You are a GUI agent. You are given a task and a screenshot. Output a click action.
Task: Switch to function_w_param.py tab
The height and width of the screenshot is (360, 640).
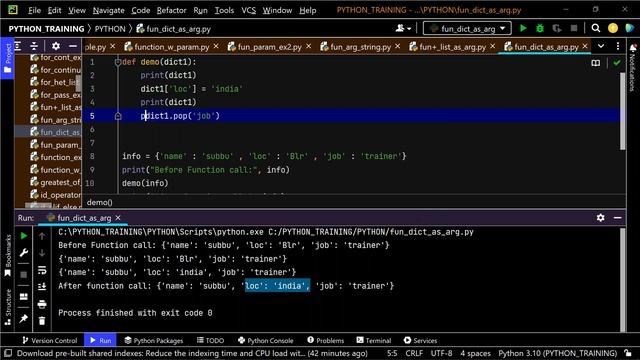171,47
